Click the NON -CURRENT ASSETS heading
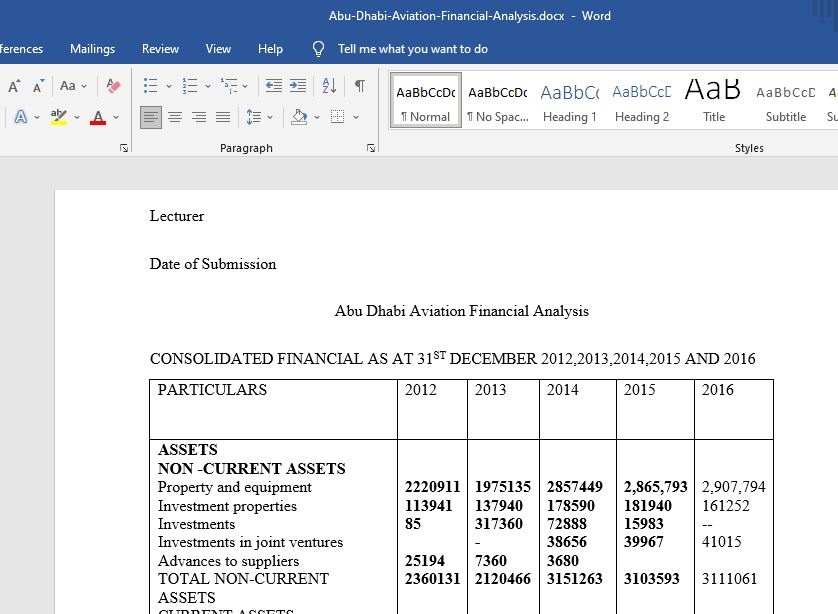 point(252,469)
